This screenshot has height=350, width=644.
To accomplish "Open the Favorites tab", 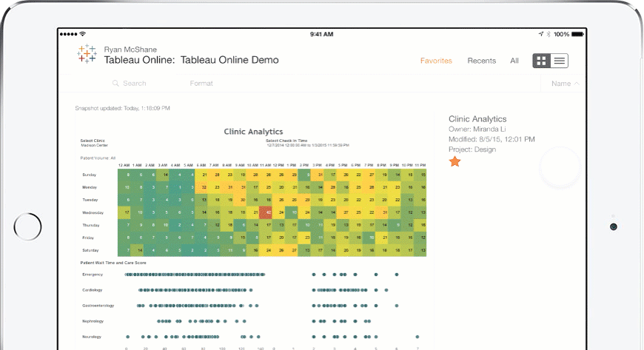I will pos(436,61).
